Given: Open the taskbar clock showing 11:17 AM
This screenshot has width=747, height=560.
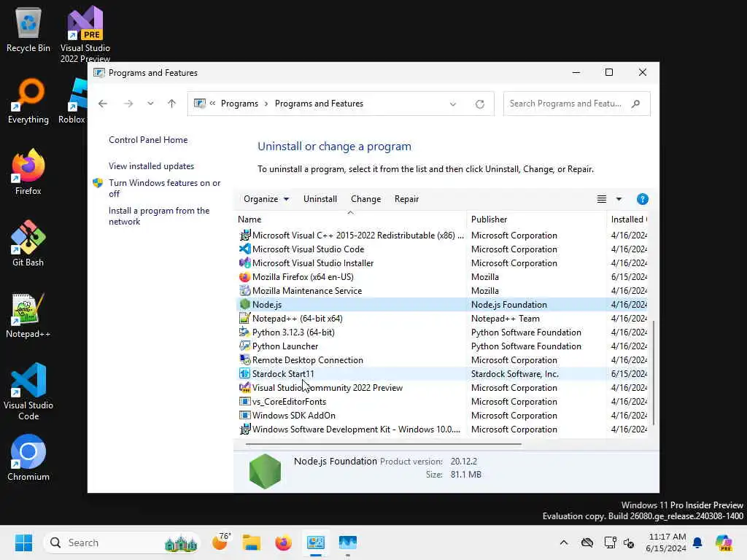Looking at the screenshot, I should (x=666, y=542).
